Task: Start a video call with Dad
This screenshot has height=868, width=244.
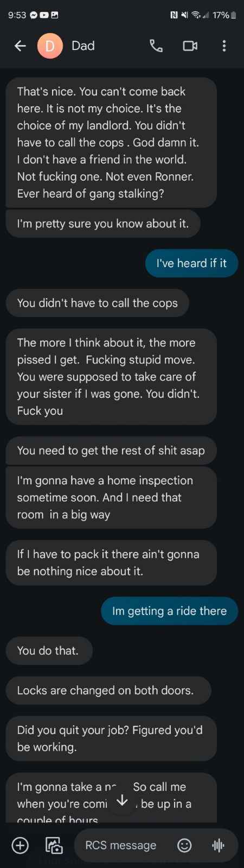Action: point(190,46)
